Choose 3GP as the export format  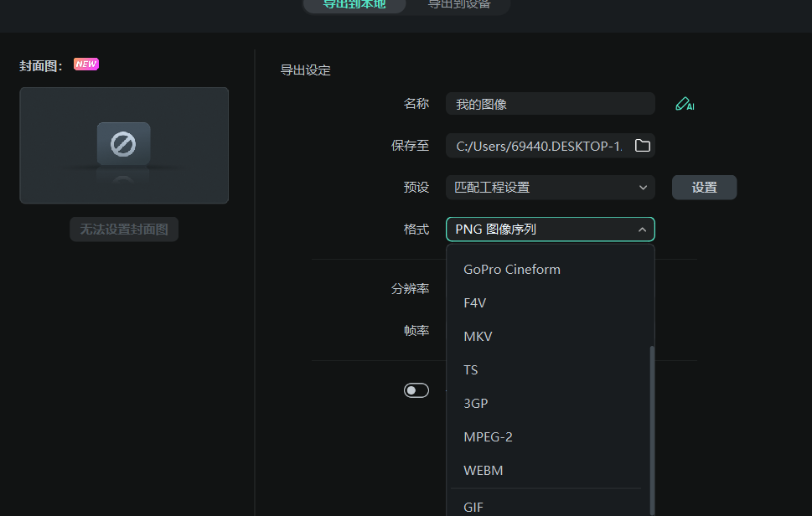point(476,404)
